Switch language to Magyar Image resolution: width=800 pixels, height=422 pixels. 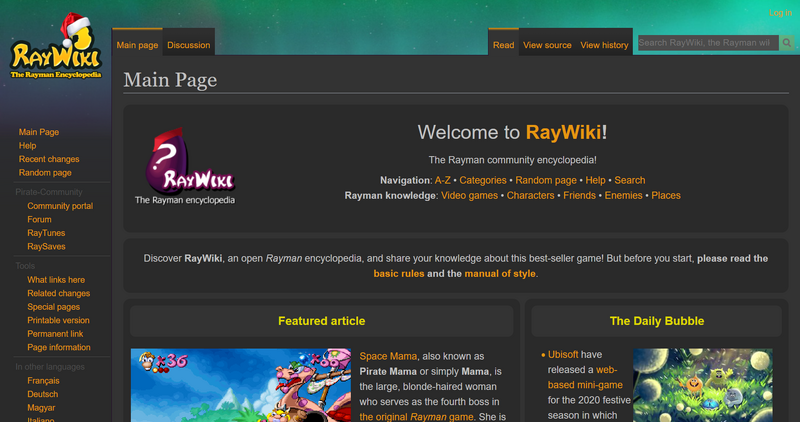[x=41, y=408]
